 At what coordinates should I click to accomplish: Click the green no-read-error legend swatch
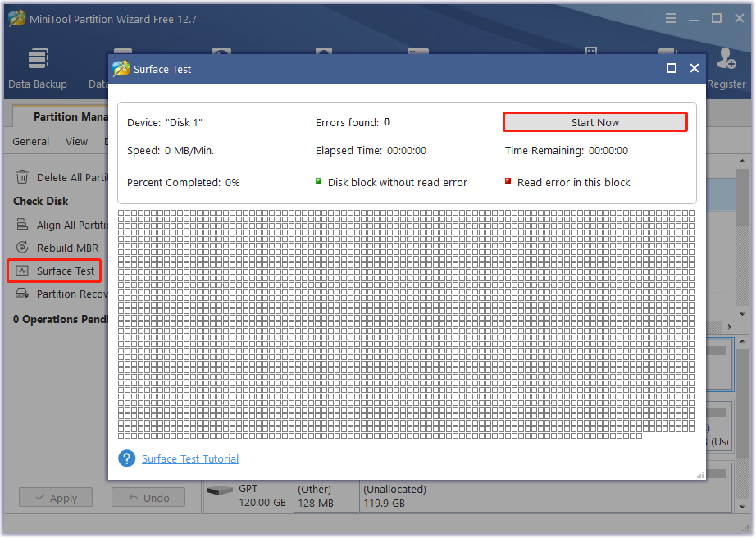(318, 181)
